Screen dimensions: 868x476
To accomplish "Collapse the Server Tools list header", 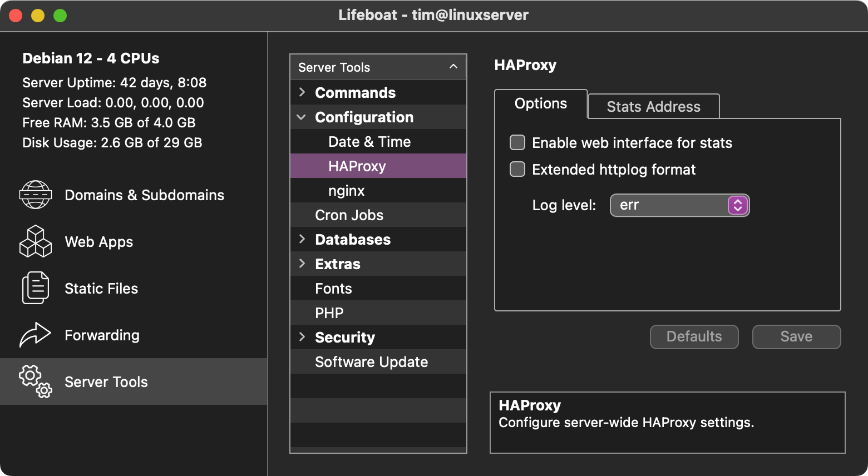I will (378, 67).
